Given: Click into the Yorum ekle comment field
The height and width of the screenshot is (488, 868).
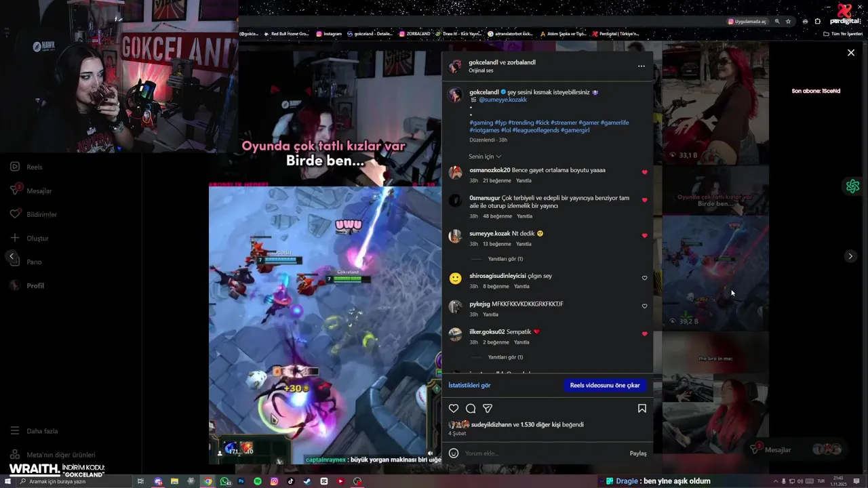Looking at the screenshot, I should coord(542,453).
